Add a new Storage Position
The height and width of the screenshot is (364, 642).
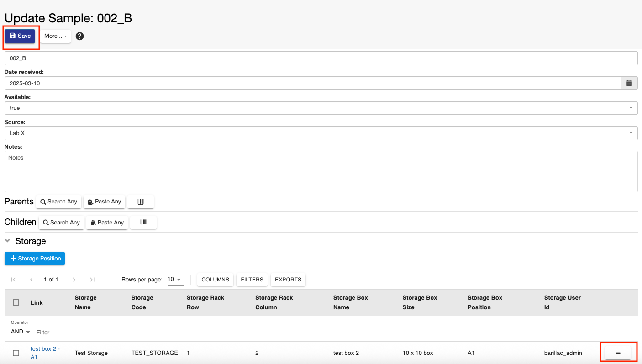point(35,259)
